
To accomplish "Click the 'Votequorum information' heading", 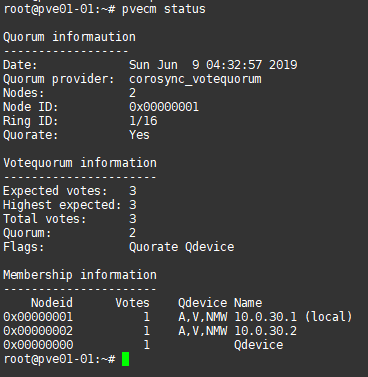I will click(80, 163).
